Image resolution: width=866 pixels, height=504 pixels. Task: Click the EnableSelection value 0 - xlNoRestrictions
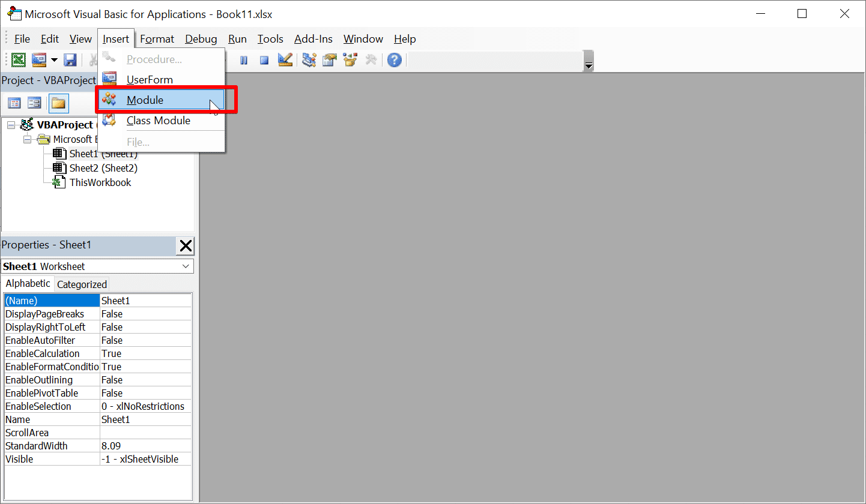point(146,406)
